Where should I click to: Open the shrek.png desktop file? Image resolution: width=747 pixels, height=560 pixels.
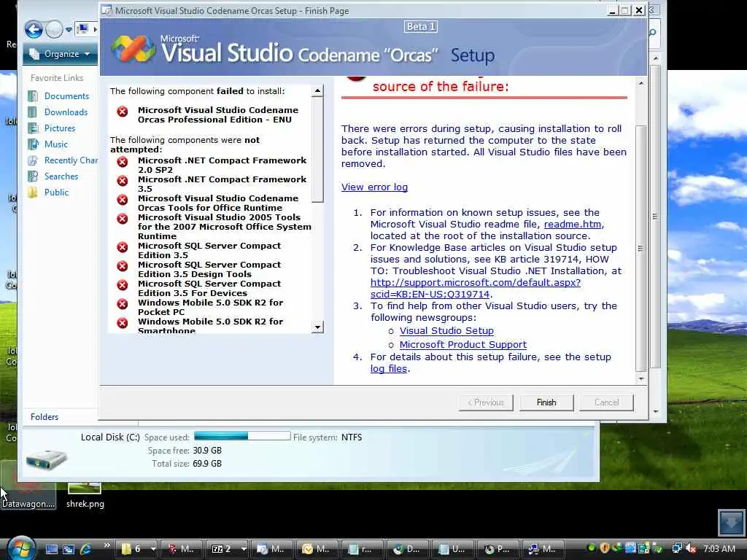tap(85, 495)
